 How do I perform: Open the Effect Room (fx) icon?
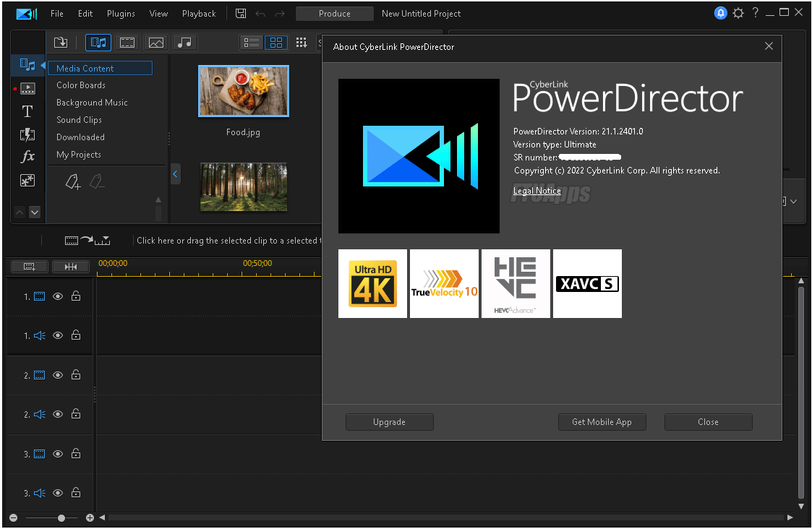coord(27,156)
